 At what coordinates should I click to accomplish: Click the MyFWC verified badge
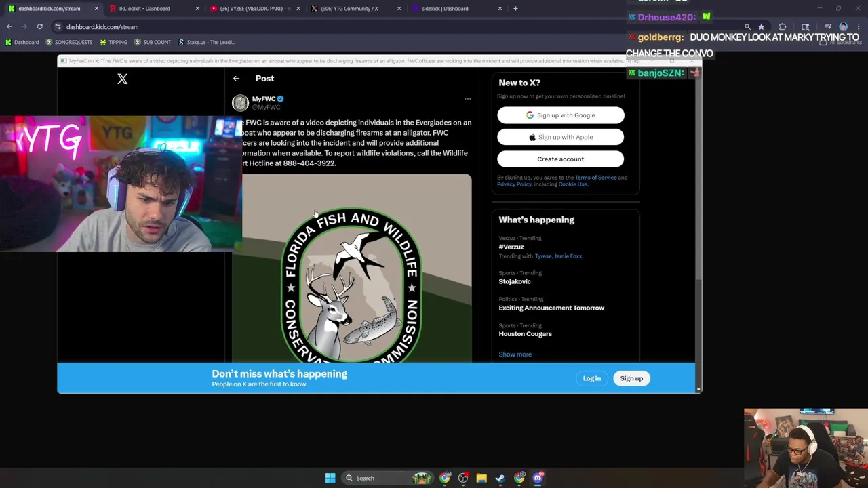coord(280,99)
